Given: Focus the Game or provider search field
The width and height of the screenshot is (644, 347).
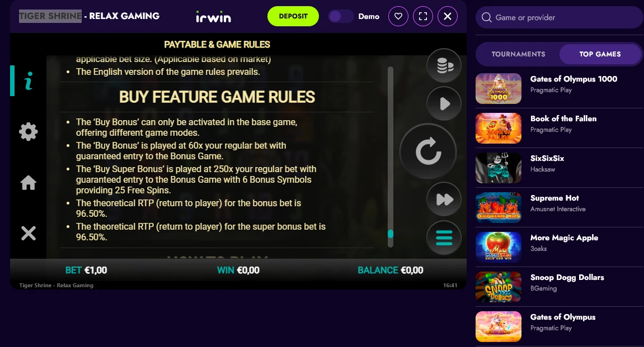Looking at the screenshot, I should (560, 18).
